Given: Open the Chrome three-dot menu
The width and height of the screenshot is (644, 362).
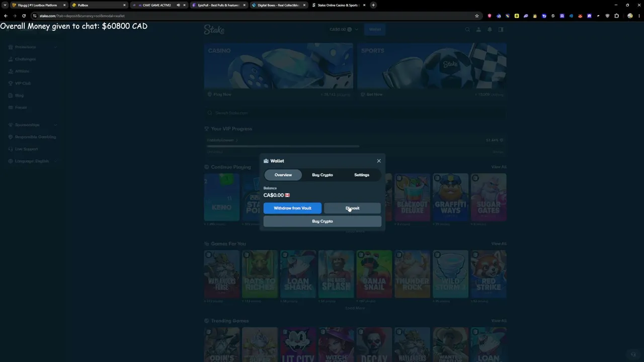Looking at the screenshot, I should point(639,16).
